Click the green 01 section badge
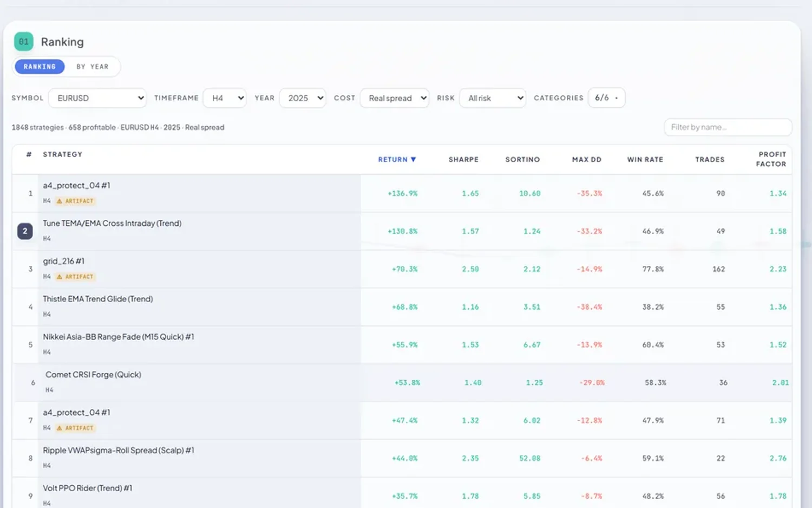812x508 pixels. 24,41
